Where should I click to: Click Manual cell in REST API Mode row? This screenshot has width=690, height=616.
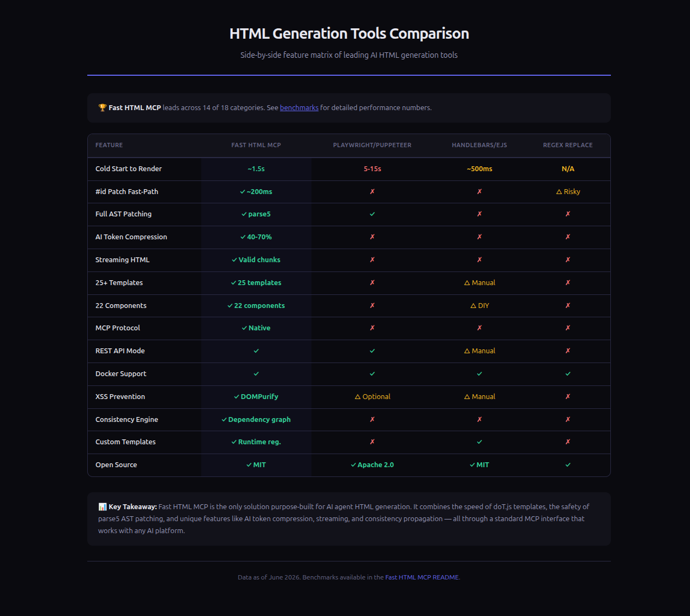[x=479, y=351]
